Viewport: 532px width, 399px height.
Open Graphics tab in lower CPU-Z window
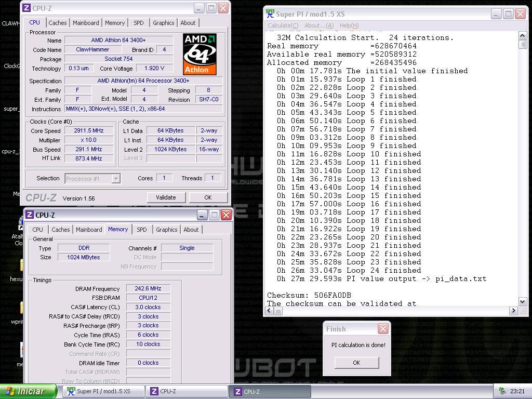click(x=167, y=230)
